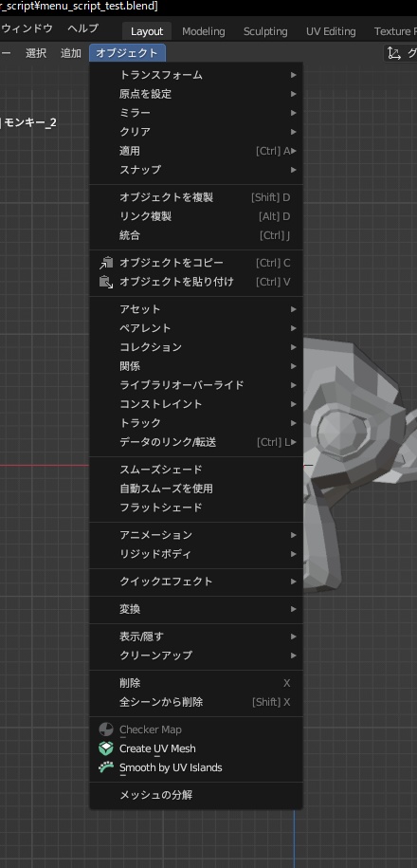This screenshot has height=868, width=417.
Task: Open the ウィンドウ top menu
Action: pos(27,28)
